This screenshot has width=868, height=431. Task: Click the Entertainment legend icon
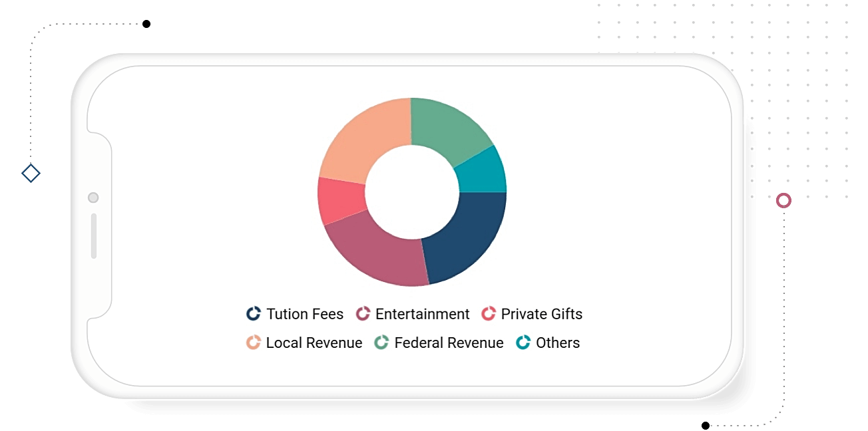pos(363,314)
